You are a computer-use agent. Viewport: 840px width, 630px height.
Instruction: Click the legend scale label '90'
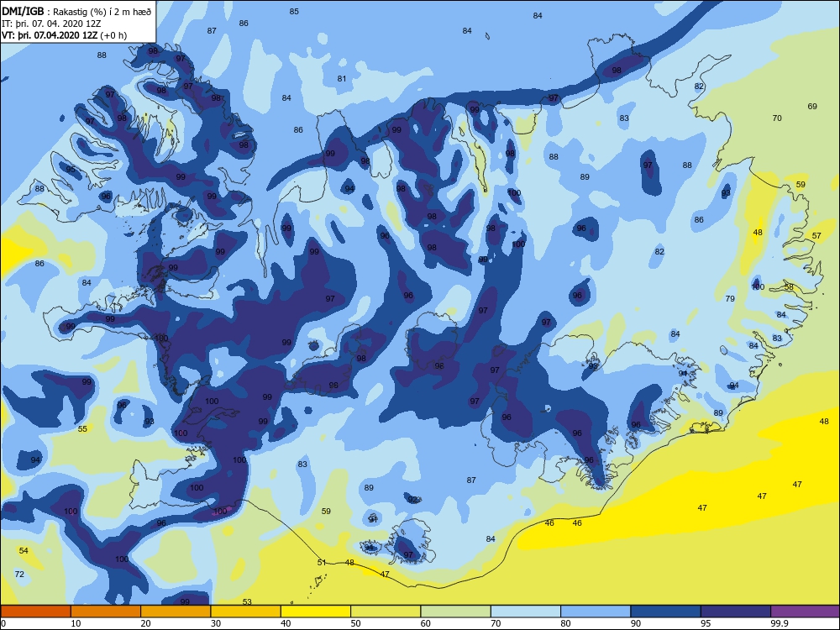636,623
